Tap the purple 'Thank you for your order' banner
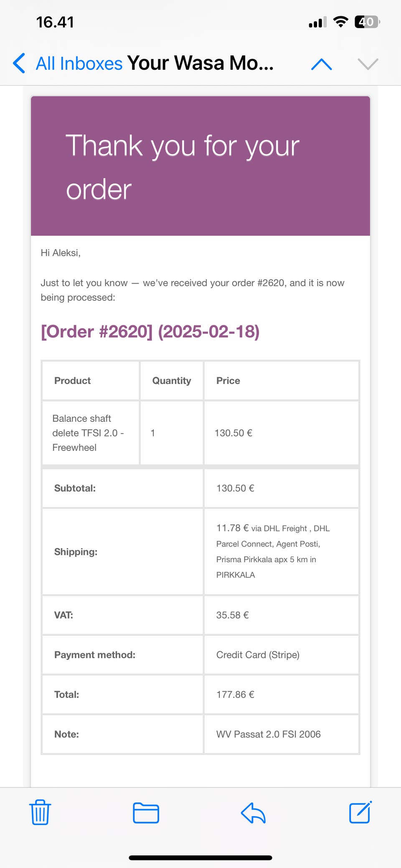The width and height of the screenshot is (401, 868). 200,166
